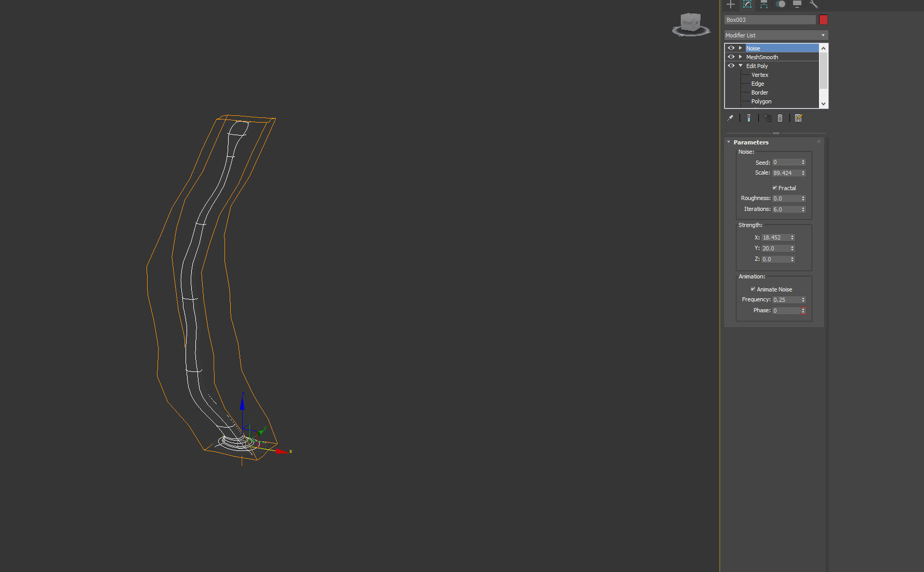Click the Frequency spinner arrows

coord(803,300)
